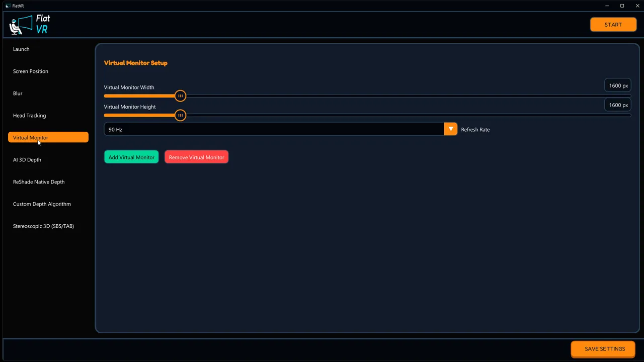
Task: Expand the refresh rate dropdown arrow
Action: pyautogui.click(x=451, y=129)
